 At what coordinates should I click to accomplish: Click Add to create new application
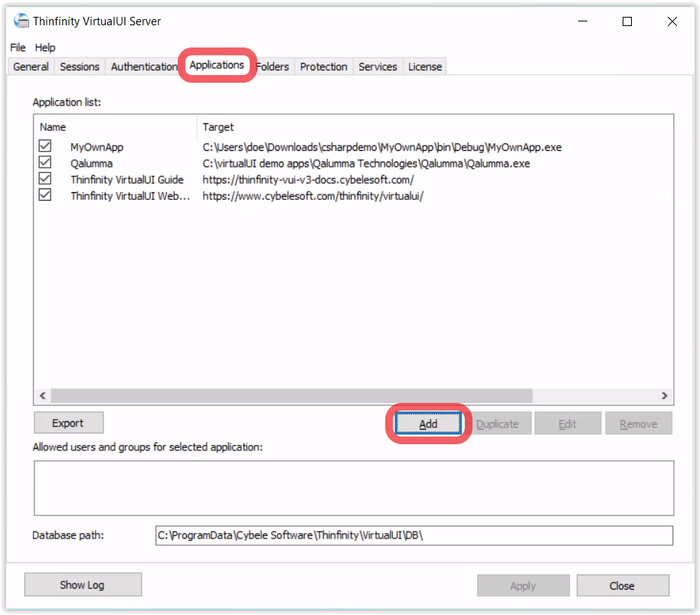428,424
